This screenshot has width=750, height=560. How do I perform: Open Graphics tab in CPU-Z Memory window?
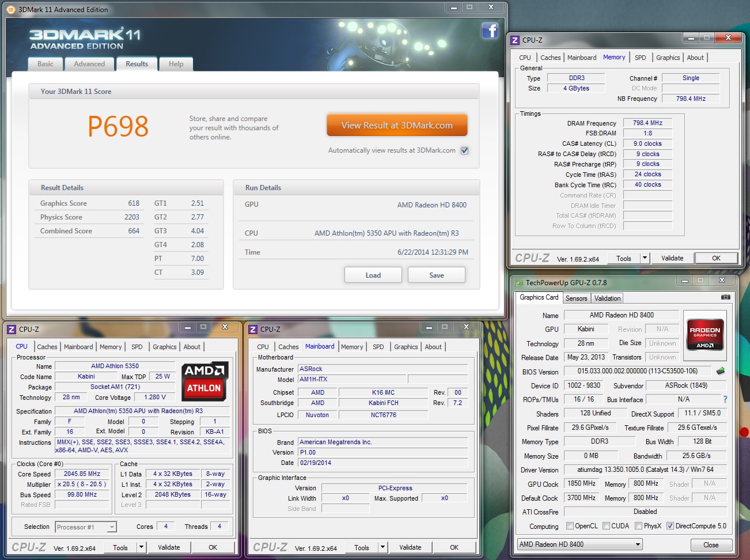pyautogui.click(x=668, y=58)
